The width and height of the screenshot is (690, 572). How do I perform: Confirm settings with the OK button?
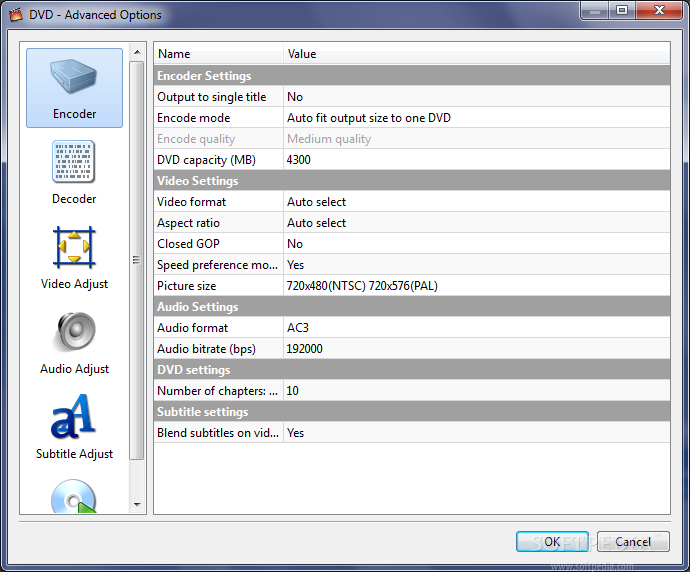pos(552,541)
